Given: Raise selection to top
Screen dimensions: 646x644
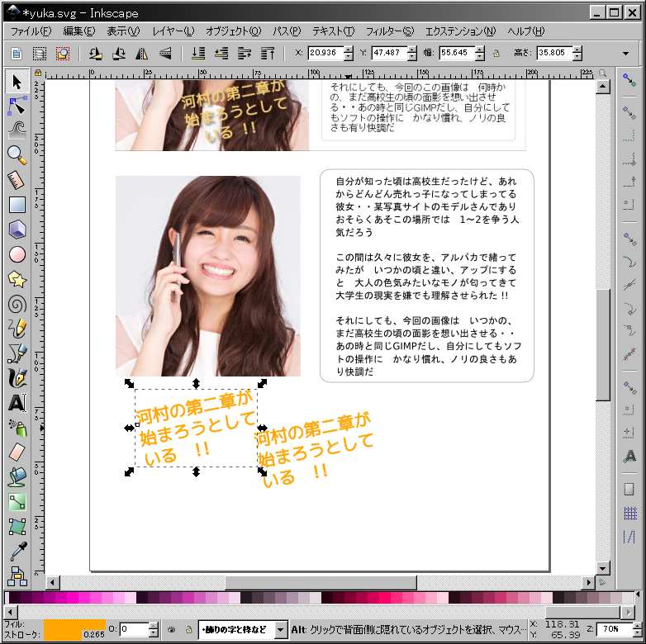Looking at the screenshot, I should (268, 53).
